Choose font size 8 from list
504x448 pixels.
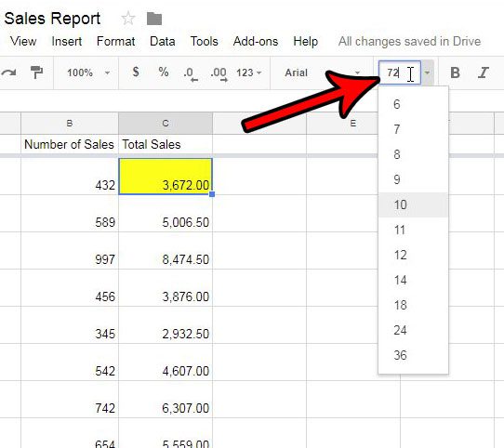(414, 154)
